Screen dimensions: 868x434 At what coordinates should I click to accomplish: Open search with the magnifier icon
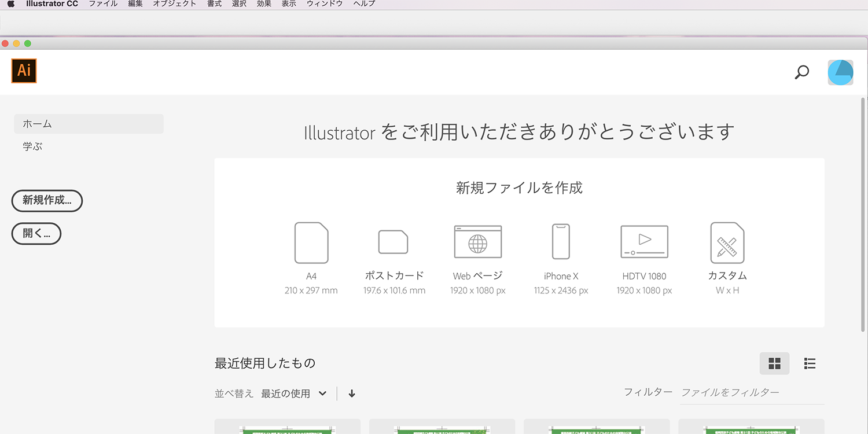802,72
